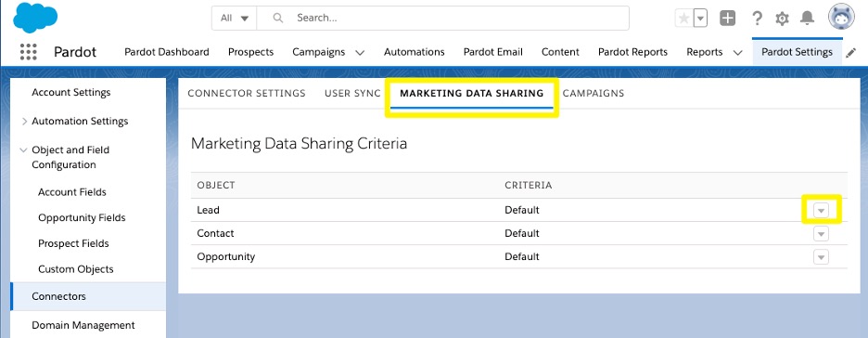Go to the Prospects tab

[x=250, y=52]
